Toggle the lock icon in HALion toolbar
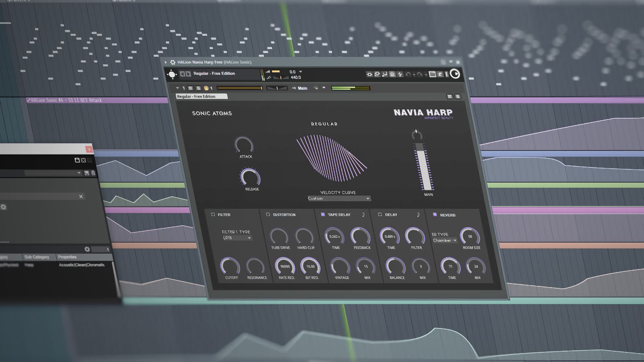 point(392,74)
